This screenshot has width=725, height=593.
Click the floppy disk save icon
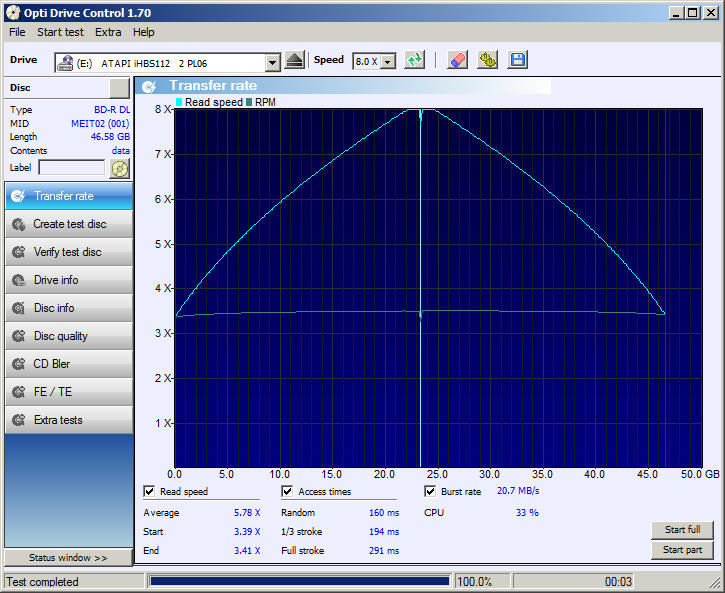[x=517, y=61]
